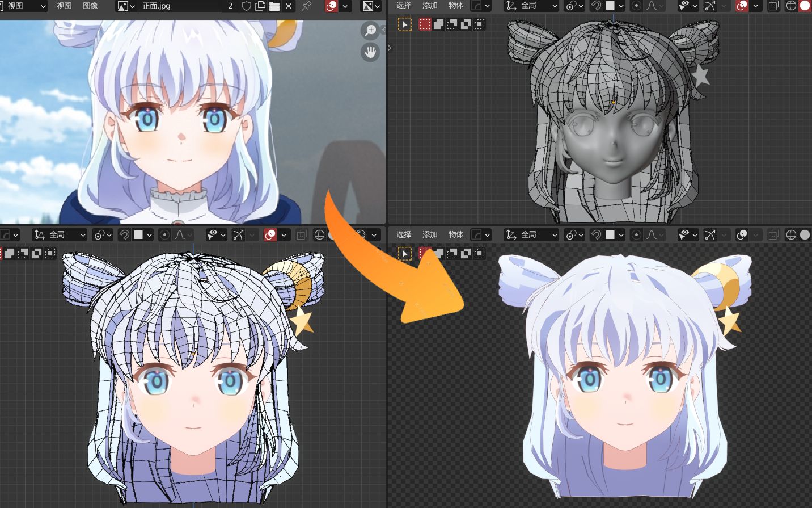Select the Tweak cursor tool in the viewport toolbar

pyautogui.click(x=404, y=24)
